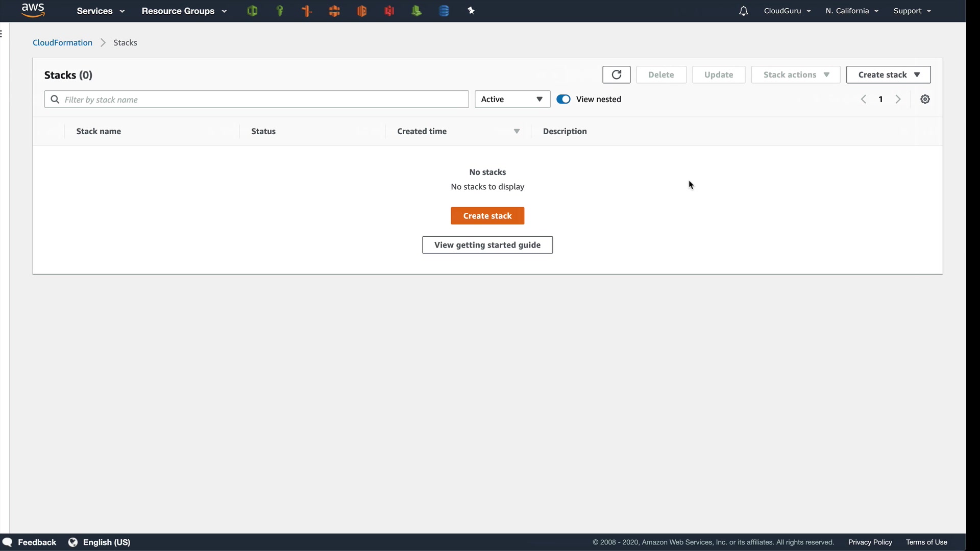This screenshot has width=980, height=551.
Task: Click the AWS logo home icon
Action: coord(33,10)
